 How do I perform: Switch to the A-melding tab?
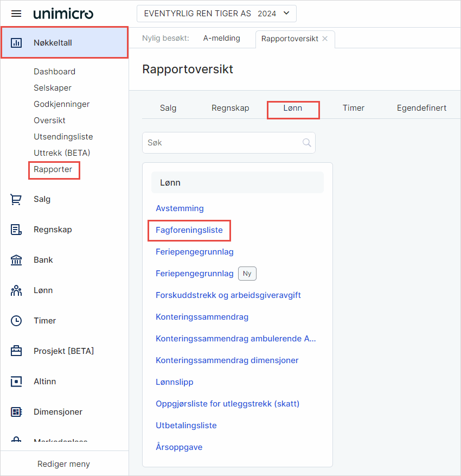[221, 39]
